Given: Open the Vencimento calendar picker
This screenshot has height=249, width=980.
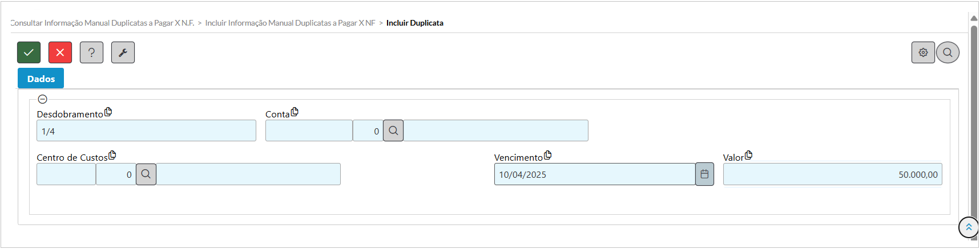Looking at the screenshot, I should (704, 174).
